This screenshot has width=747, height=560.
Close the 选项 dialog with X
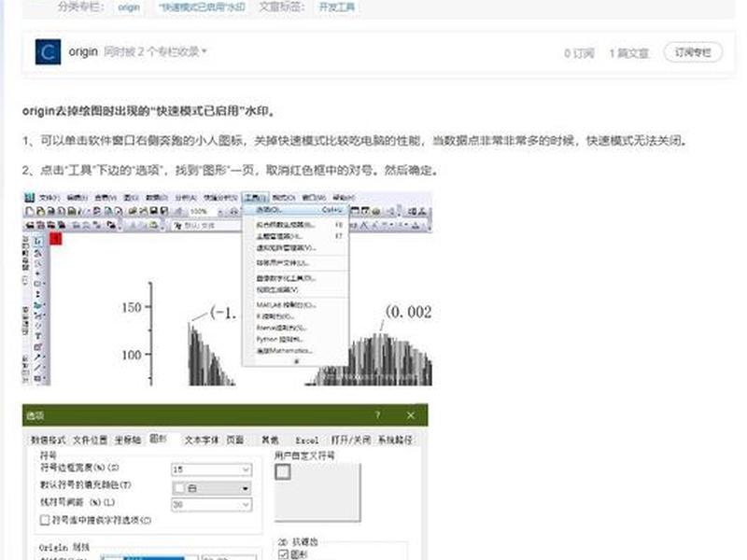(x=411, y=415)
